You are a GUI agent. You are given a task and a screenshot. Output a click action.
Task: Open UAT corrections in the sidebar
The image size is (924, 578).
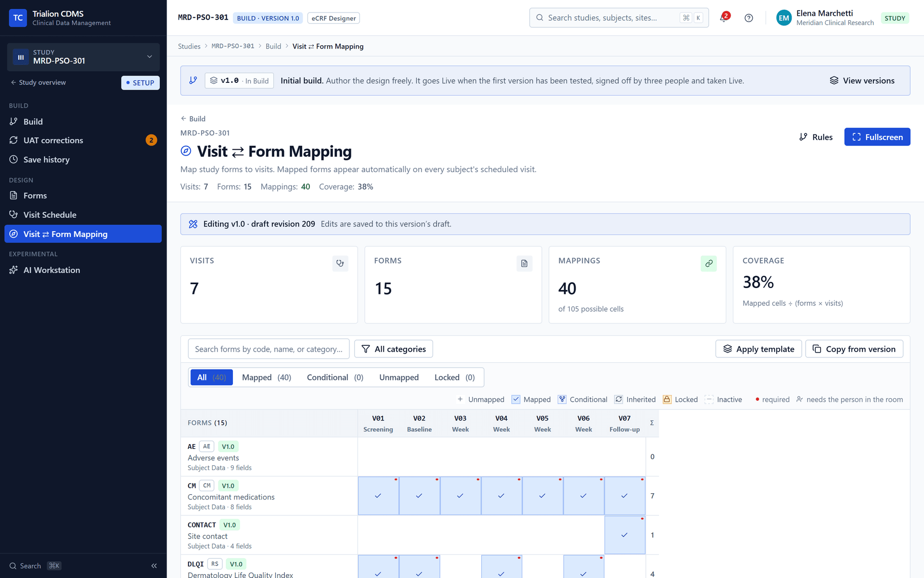83,140
